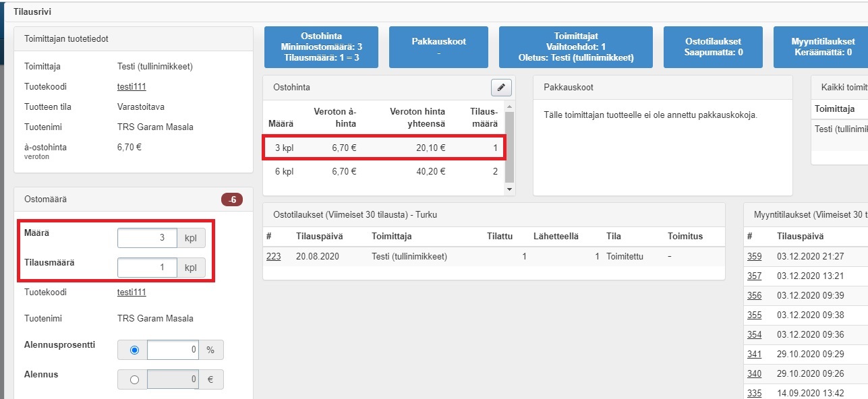
Task: Open the testi111 link under Ostomäärä
Action: click(x=132, y=292)
